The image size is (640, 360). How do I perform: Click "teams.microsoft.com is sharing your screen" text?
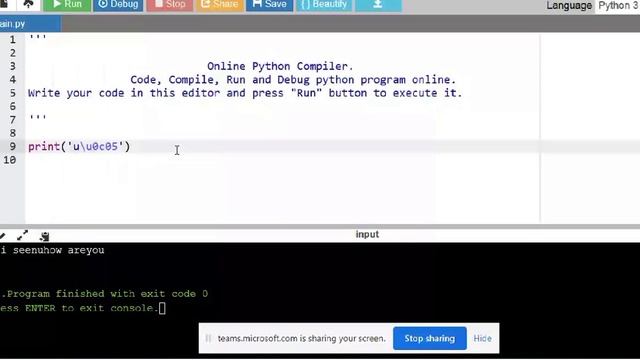point(301,338)
